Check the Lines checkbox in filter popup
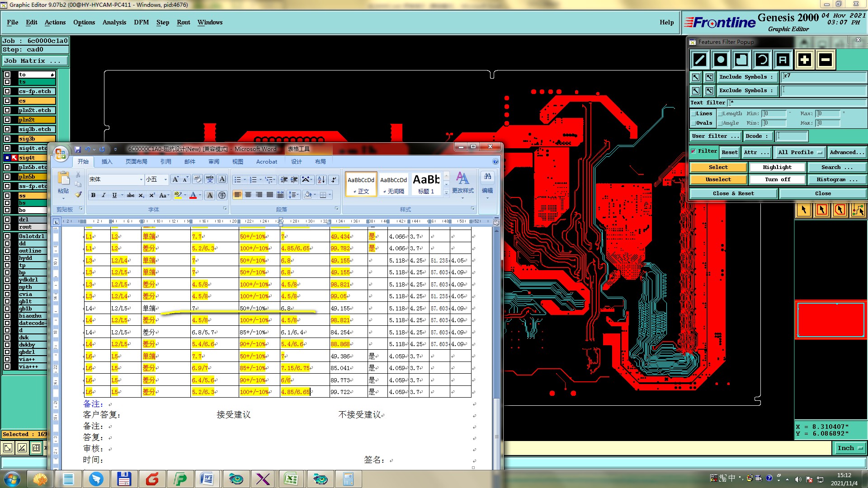The image size is (868, 488). 693,114
